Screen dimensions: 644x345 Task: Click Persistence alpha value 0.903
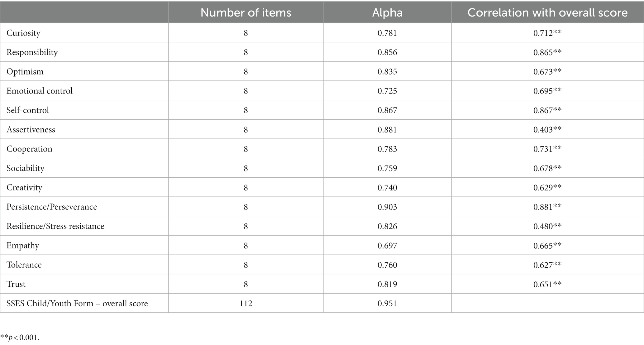[387, 207]
